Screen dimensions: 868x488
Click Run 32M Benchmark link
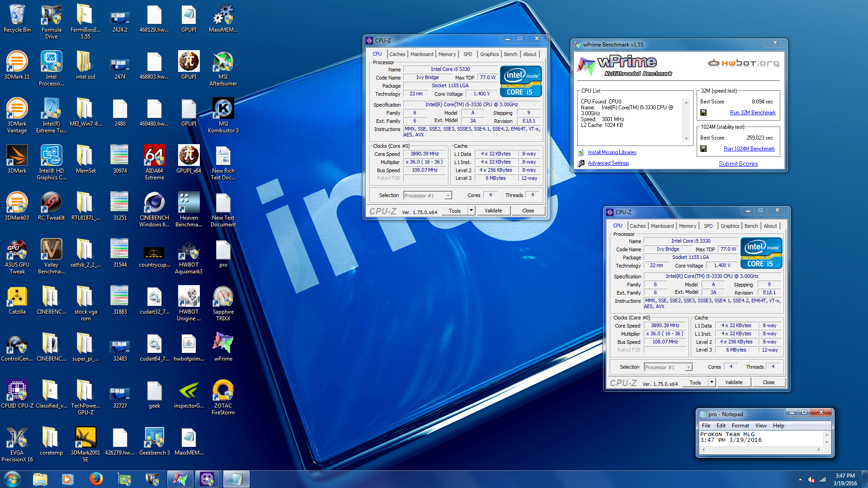(753, 113)
